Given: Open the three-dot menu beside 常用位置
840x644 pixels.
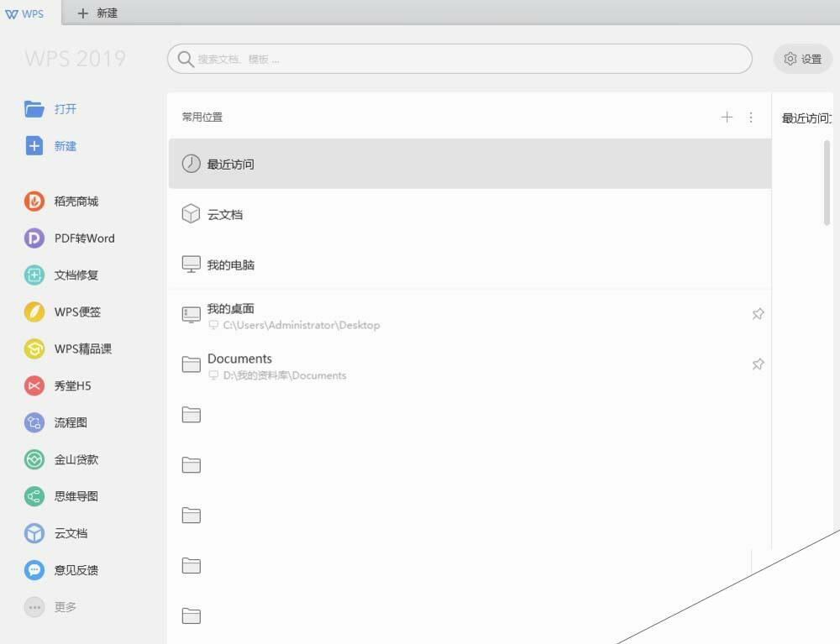Looking at the screenshot, I should pos(751,118).
